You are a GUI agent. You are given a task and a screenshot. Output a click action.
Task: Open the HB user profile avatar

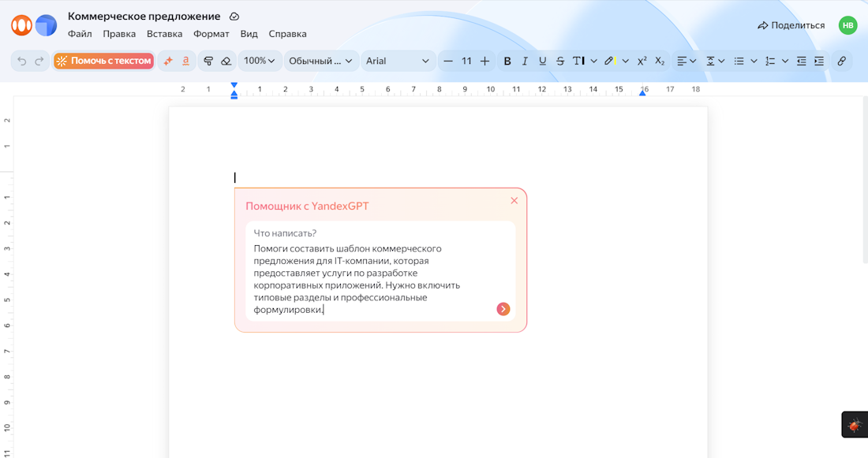847,25
